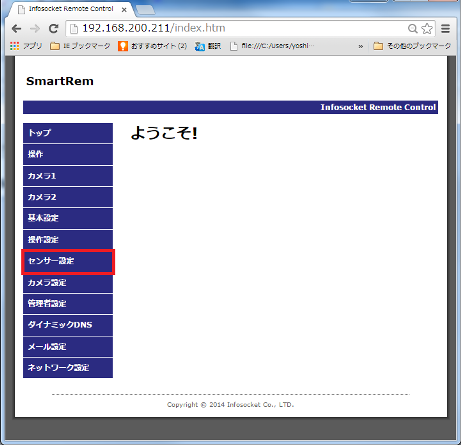
Task: Click the browser back arrow
Action: (16, 29)
